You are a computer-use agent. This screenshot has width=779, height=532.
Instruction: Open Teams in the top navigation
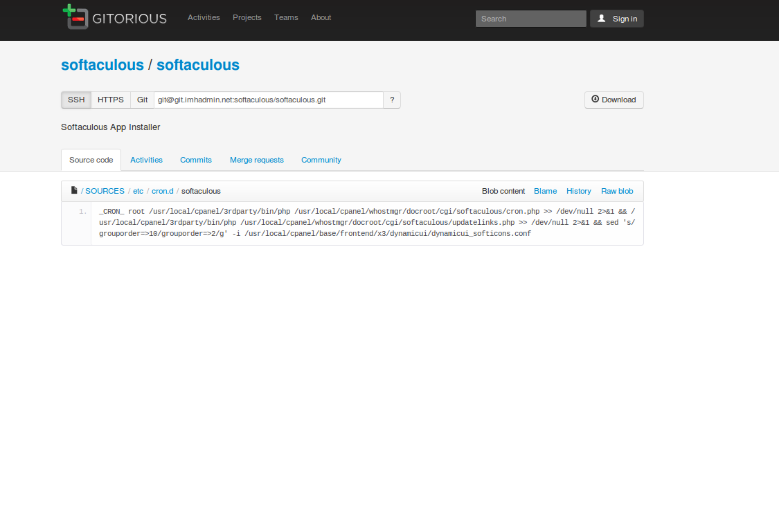[x=286, y=17]
